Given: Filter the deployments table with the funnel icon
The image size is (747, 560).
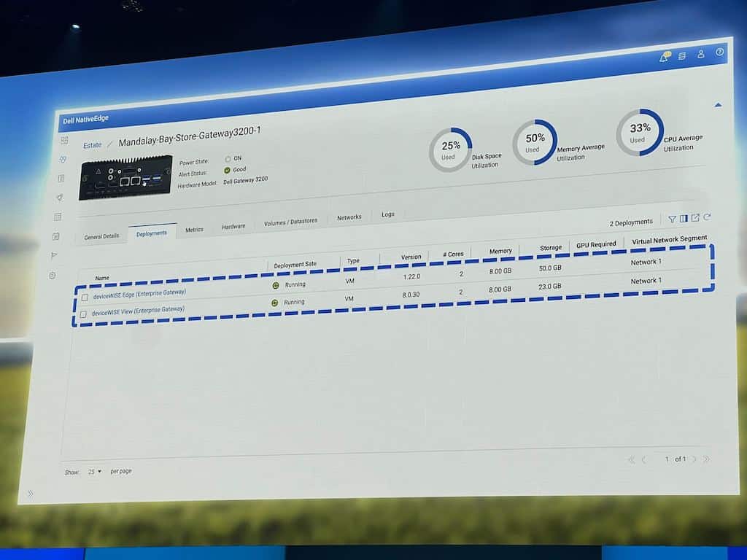Looking at the screenshot, I should click(x=672, y=219).
